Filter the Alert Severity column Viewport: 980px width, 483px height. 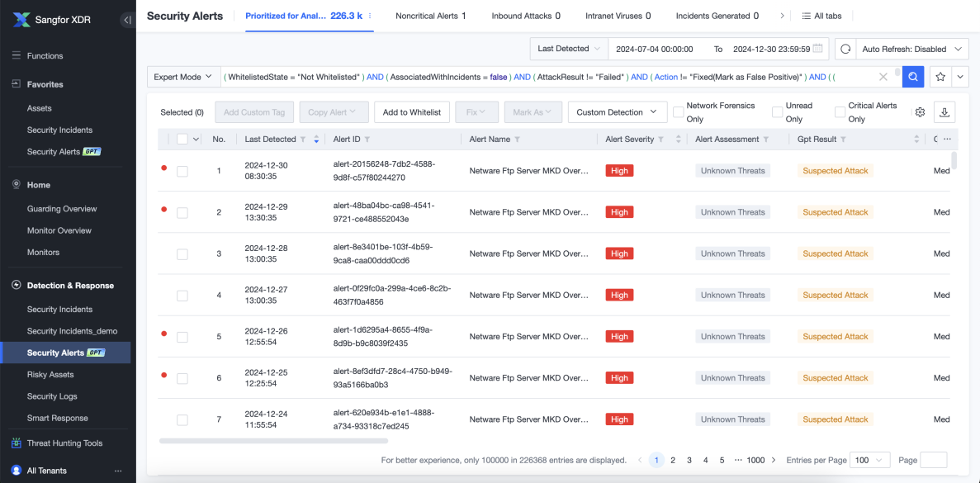tap(661, 140)
